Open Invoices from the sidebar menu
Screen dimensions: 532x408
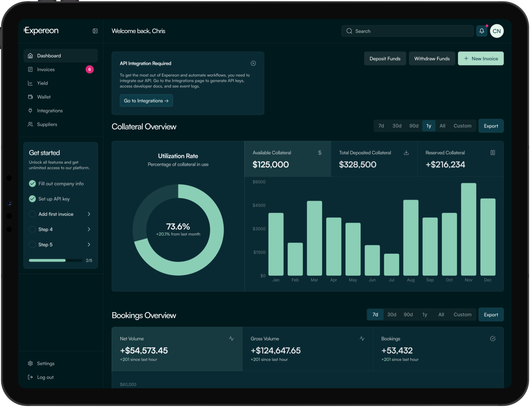tap(46, 69)
